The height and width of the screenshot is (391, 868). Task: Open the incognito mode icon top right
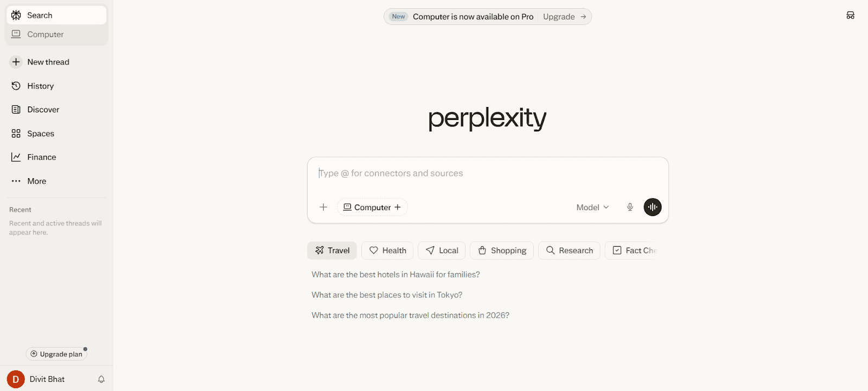[850, 15]
